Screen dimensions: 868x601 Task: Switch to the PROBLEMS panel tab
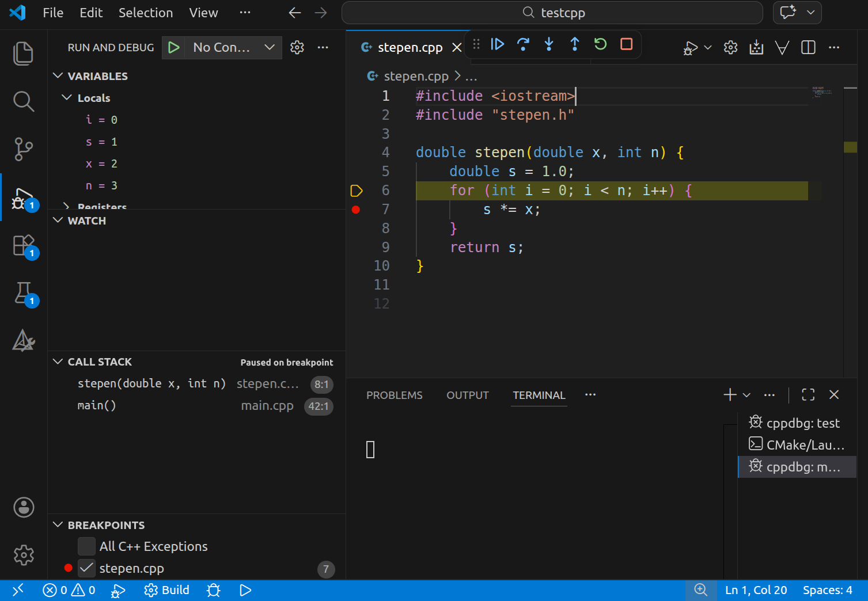[x=395, y=395]
